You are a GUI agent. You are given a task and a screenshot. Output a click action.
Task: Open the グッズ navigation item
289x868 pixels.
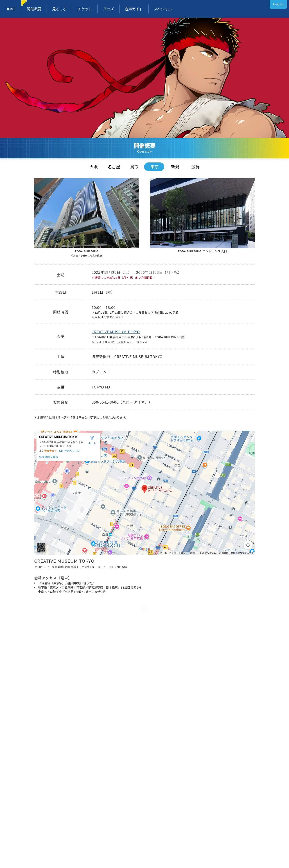pyautogui.click(x=108, y=9)
